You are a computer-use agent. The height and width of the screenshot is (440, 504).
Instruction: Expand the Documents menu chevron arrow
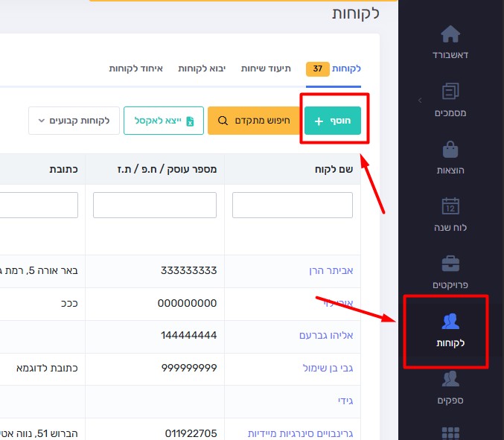coord(419,100)
